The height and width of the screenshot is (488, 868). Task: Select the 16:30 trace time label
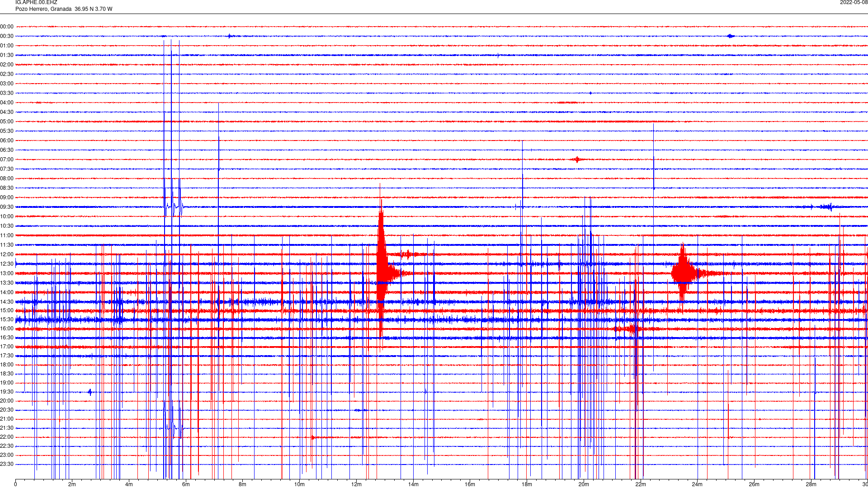tap(7, 338)
